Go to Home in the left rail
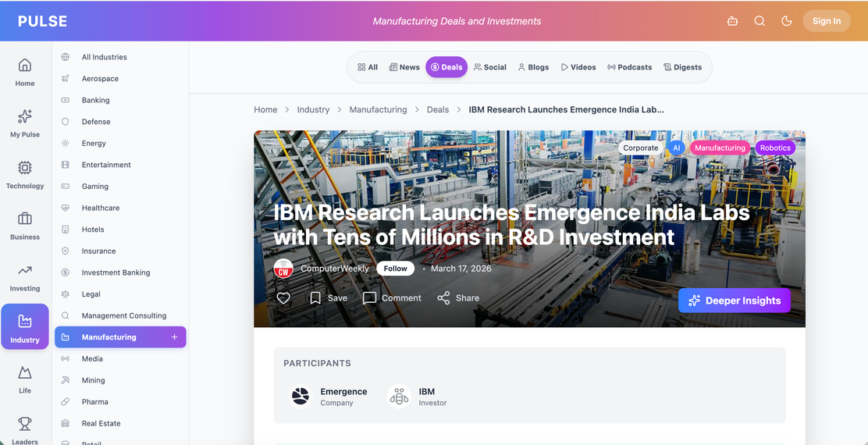 [25, 73]
